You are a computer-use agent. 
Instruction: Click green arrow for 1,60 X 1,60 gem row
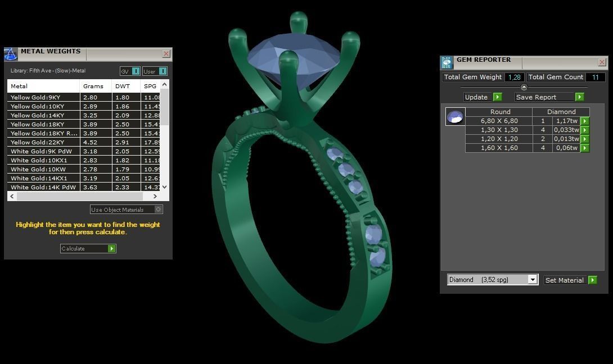point(585,148)
